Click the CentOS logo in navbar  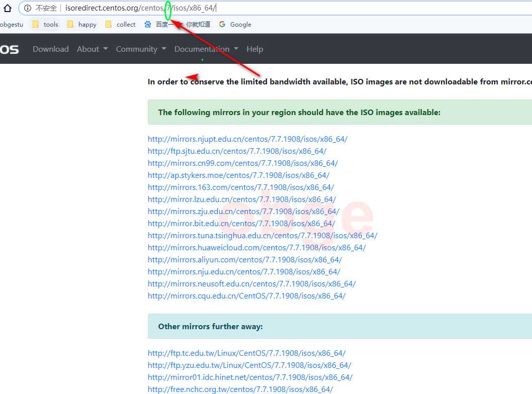pyautogui.click(x=10, y=50)
